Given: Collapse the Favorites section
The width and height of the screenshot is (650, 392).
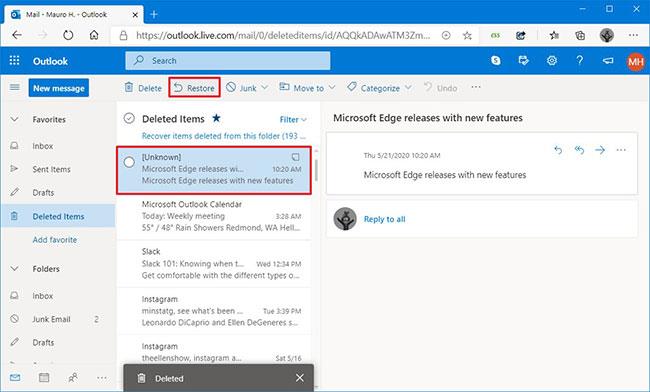Looking at the screenshot, I should click(x=15, y=119).
